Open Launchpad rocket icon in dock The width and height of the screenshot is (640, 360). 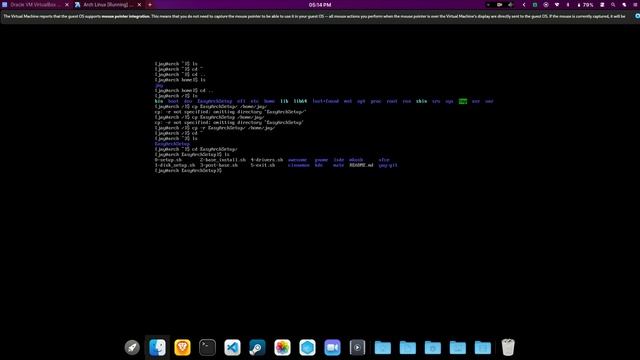pos(132,347)
